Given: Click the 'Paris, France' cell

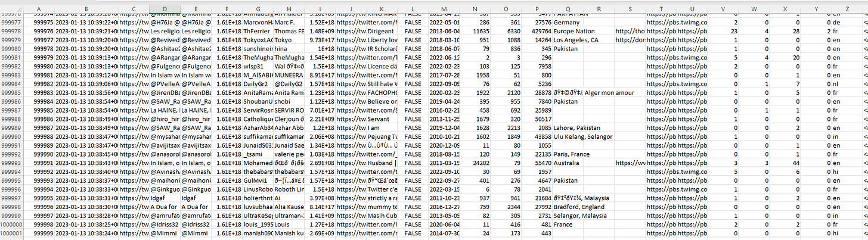Looking at the screenshot, I should 568,154.
